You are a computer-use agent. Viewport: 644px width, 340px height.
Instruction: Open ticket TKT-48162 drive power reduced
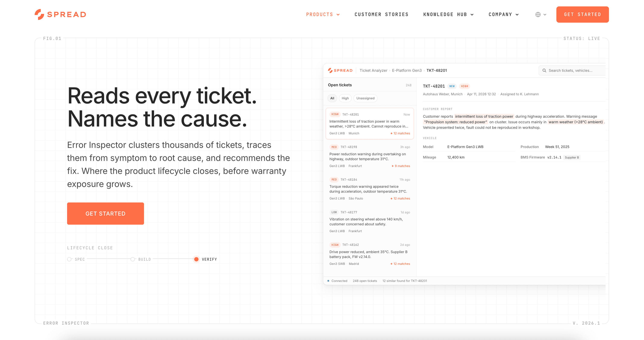pos(369,254)
